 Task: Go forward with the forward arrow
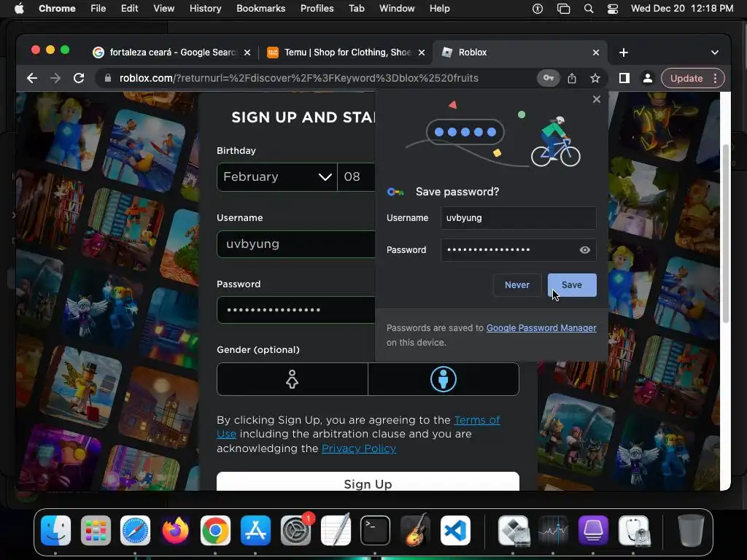tap(55, 78)
